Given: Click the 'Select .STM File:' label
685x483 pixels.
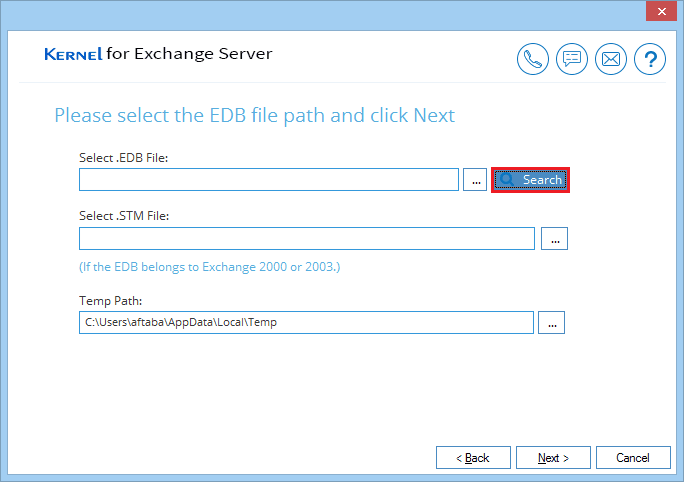Looking at the screenshot, I should [x=124, y=216].
